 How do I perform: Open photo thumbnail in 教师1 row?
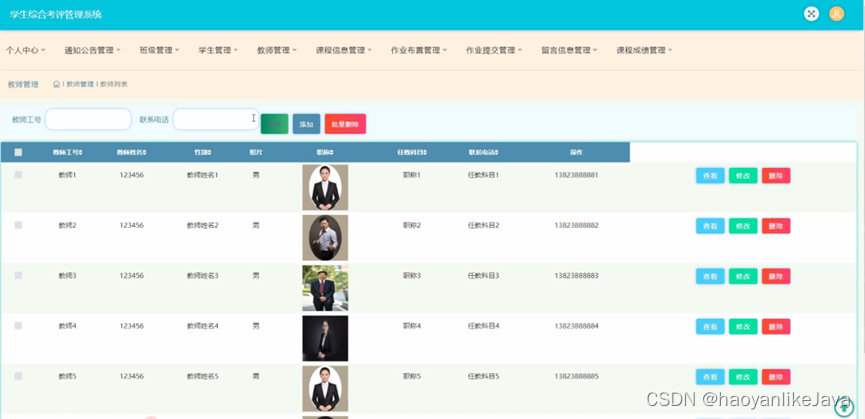(325, 187)
